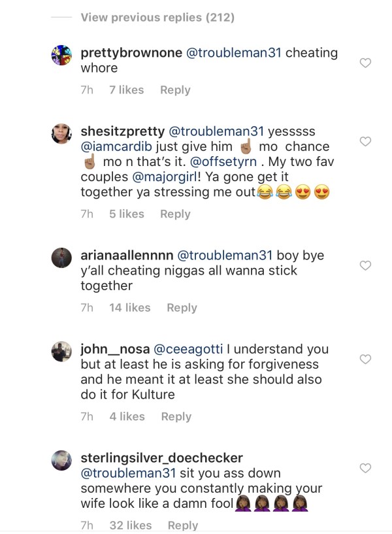Heart john__nosa's comment
392x534 pixels.
(366, 359)
